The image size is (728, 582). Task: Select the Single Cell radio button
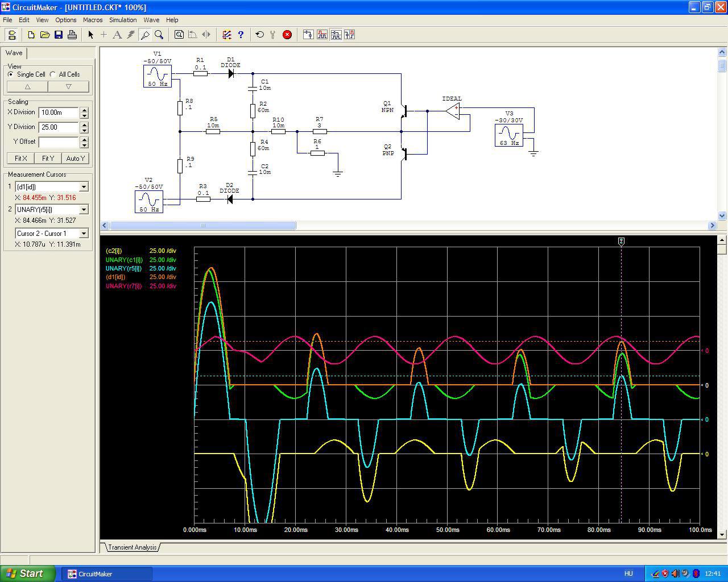click(11, 74)
